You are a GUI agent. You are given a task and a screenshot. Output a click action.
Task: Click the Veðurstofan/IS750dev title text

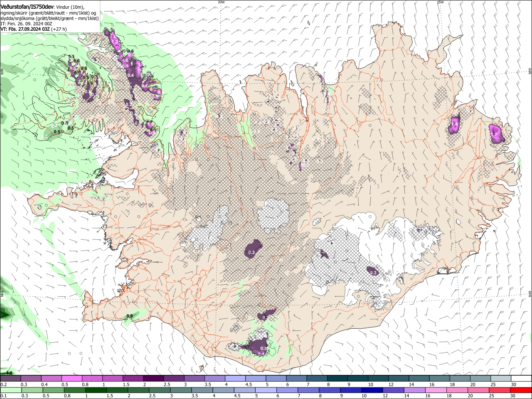pyautogui.click(x=27, y=7)
